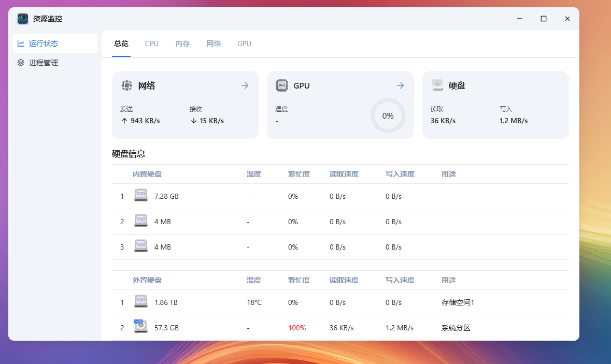Click the 36 KB/s read speed in 系统分区 row
611x364 pixels.
342,328
